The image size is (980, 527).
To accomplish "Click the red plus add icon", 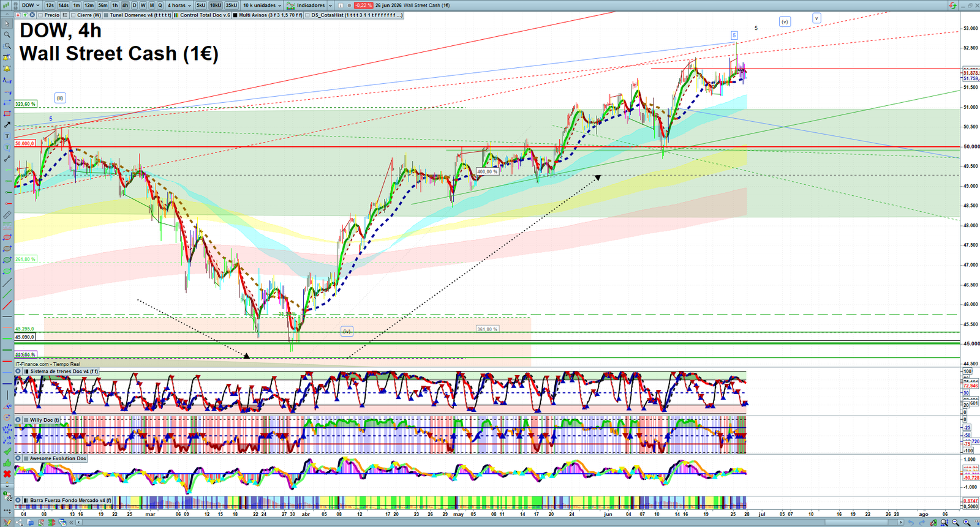I will pyautogui.click(x=18, y=15).
